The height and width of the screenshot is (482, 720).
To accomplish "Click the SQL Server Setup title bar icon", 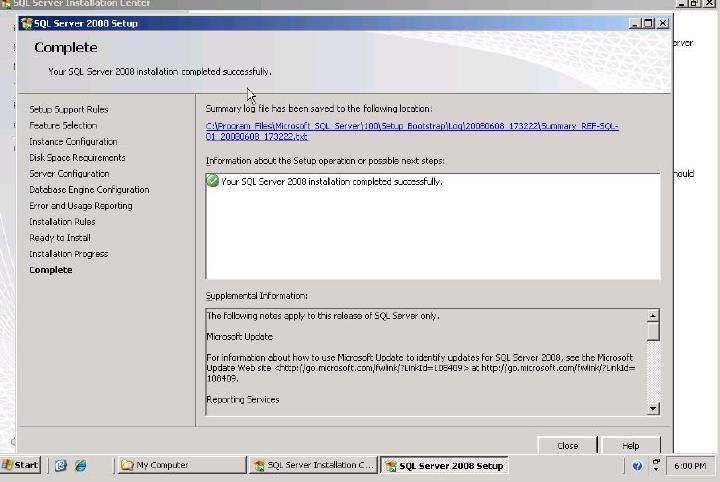I will (27, 23).
